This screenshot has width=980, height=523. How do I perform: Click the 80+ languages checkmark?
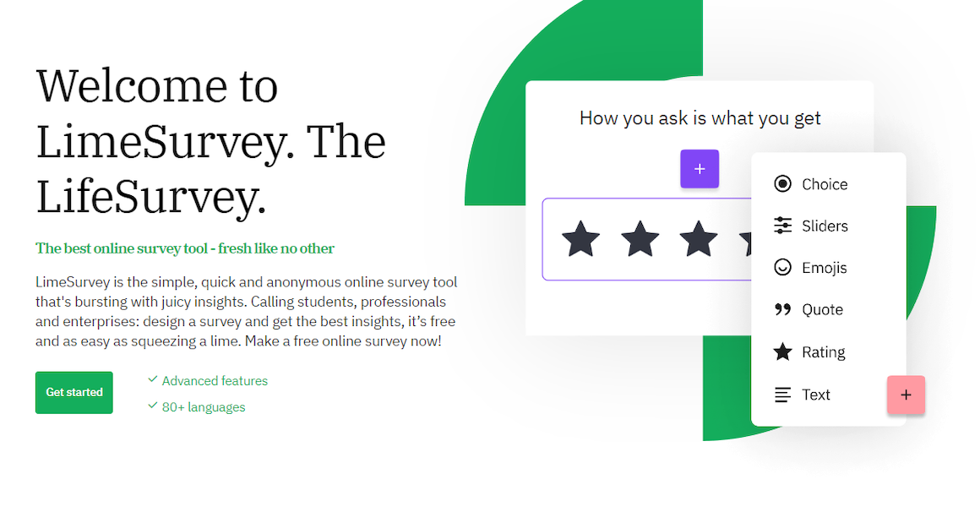point(153,406)
